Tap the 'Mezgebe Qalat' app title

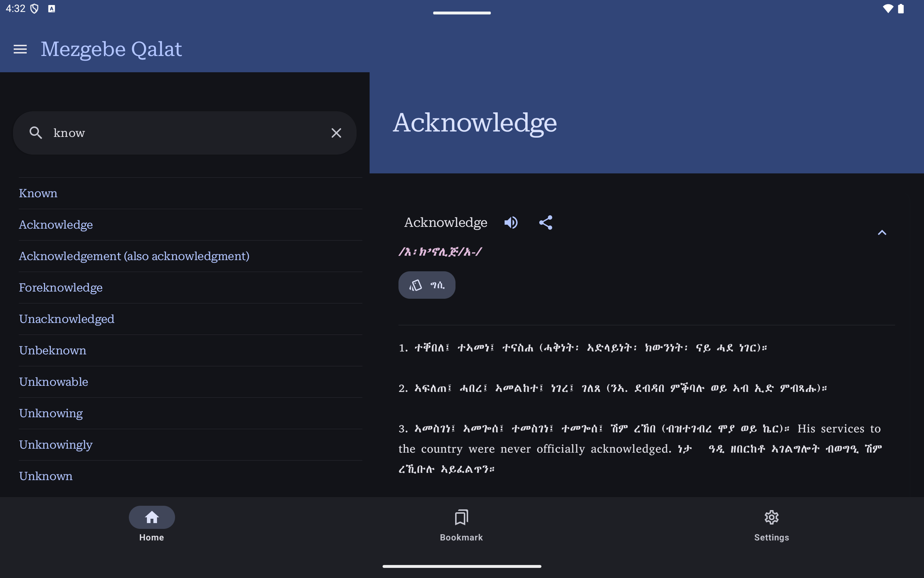coord(111,49)
